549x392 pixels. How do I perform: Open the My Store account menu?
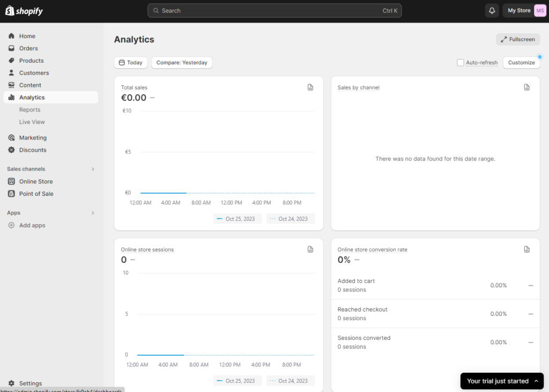(524, 11)
